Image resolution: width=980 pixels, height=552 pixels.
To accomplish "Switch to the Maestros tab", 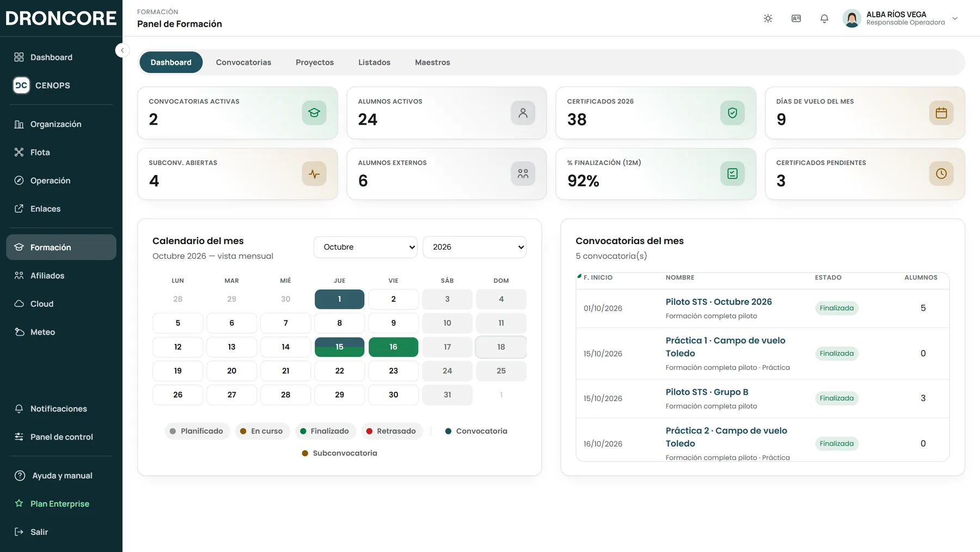I will pos(432,63).
